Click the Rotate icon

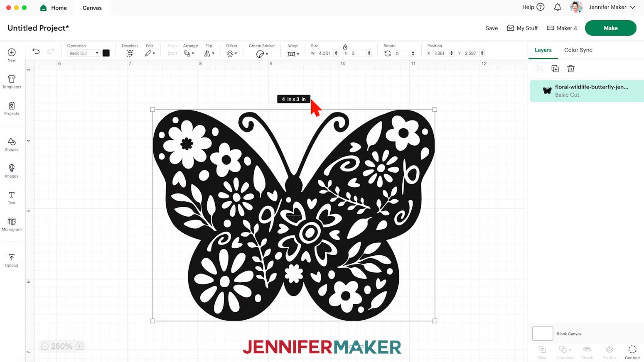pyautogui.click(x=387, y=53)
